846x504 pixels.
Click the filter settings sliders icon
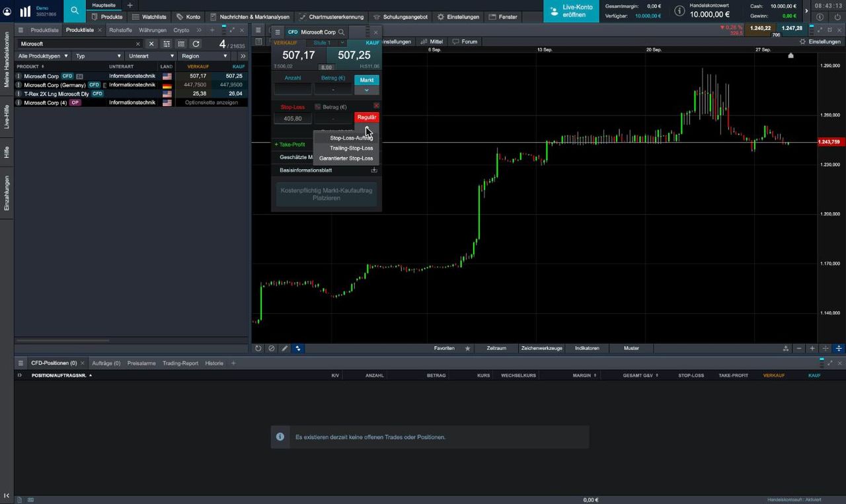coord(167,44)
